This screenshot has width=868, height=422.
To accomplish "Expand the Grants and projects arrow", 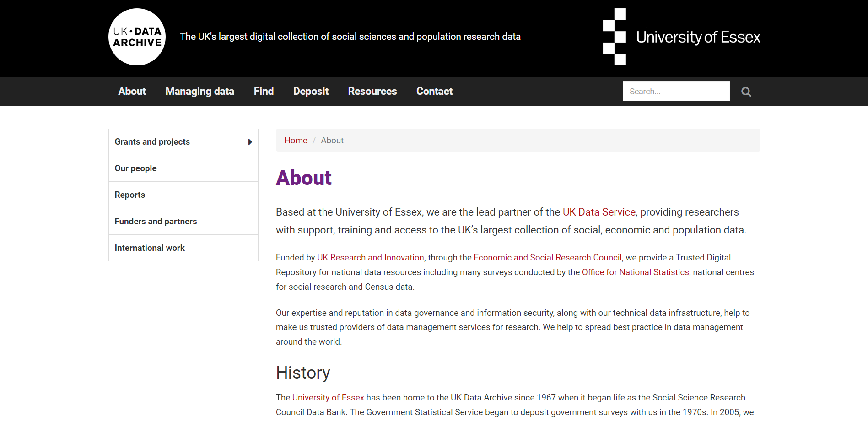I will [x=250, y=142].
